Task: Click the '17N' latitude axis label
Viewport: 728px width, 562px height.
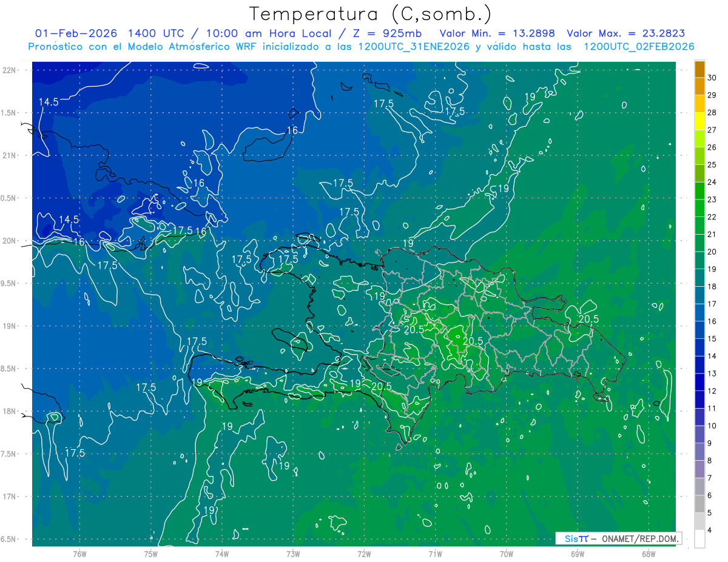Action: (x=10, y=497)
